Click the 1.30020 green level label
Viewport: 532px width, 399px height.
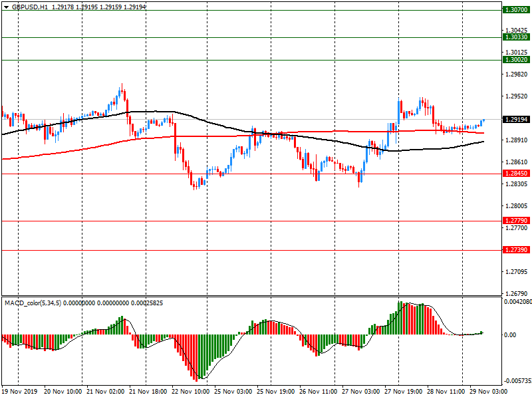(x=515, y=60)
